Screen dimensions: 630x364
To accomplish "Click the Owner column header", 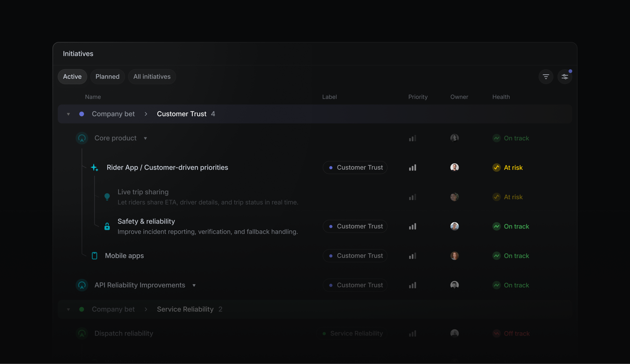I will [x=459, y=97].
